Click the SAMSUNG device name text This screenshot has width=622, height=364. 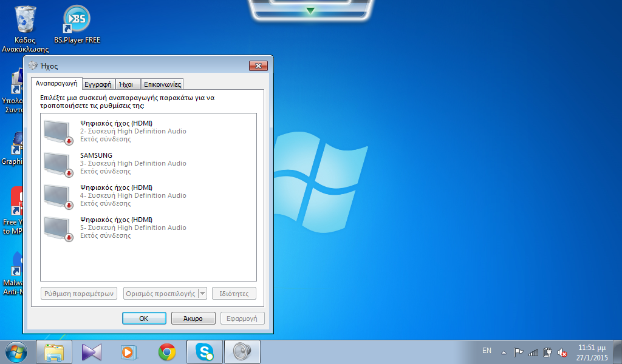click(96, 155)
